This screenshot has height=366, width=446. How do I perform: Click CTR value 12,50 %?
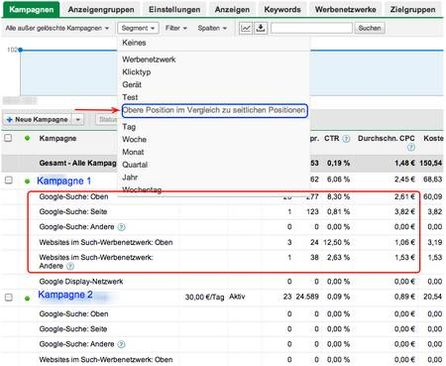point(336,243)
